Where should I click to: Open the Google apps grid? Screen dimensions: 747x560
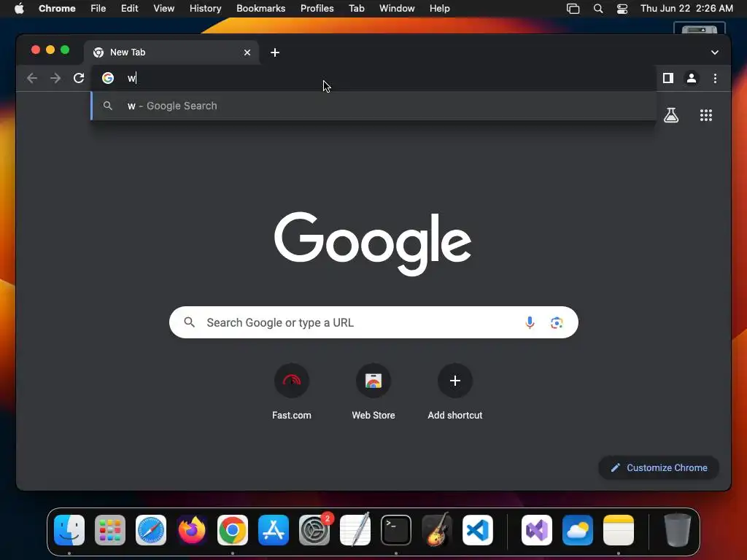[x=706, y=114]
